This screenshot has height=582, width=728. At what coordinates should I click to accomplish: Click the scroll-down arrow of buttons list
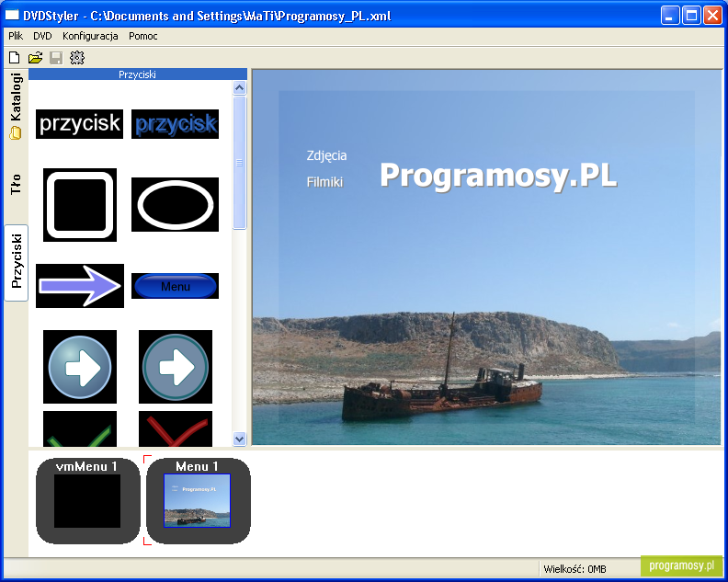(x=240, y=439)
